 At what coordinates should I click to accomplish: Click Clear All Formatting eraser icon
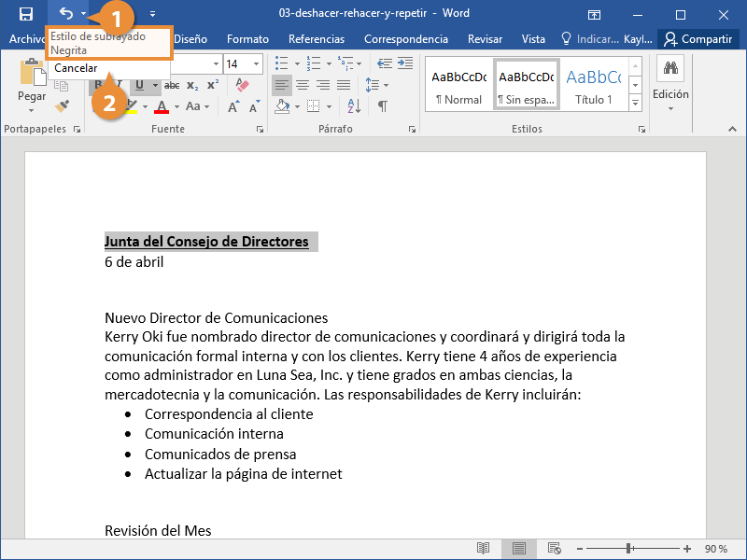(242, 85)
